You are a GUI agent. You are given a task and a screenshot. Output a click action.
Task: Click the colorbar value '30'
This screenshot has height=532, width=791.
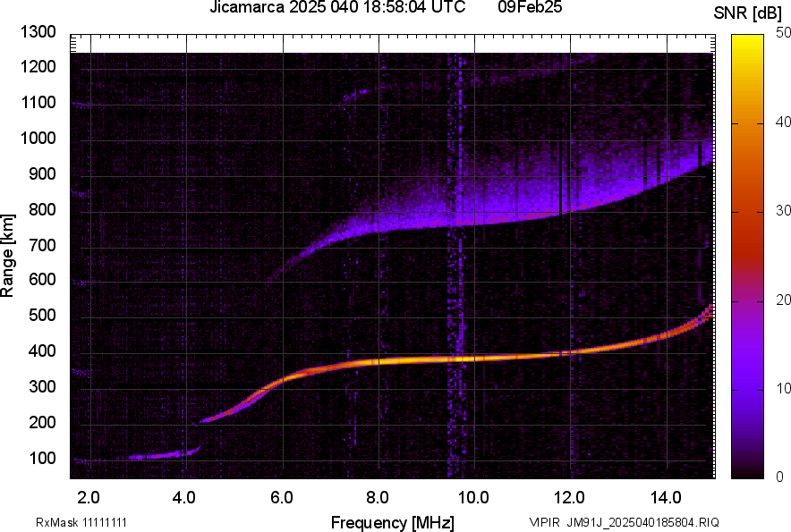point(783,211)
